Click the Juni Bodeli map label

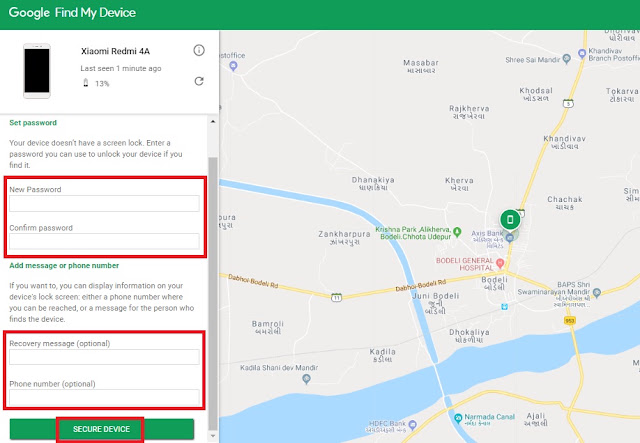(436, 303)
